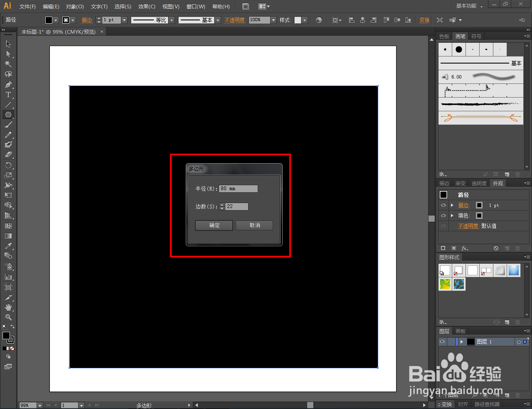532x409 pixels.
Task: Select the Hand tool
Action: [8, 307]
